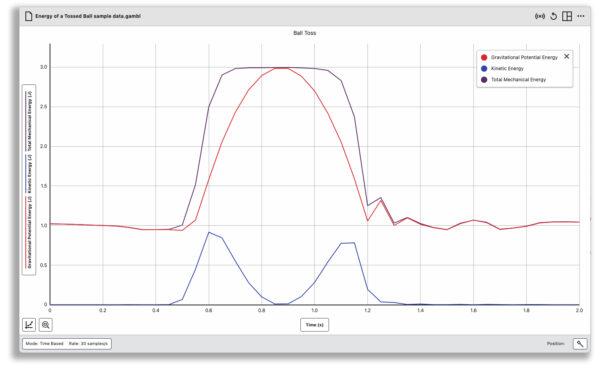This screenshot has height=372, width=600.
Task: Click the 3.0 y-axis tick label
Action: [44, 67]
